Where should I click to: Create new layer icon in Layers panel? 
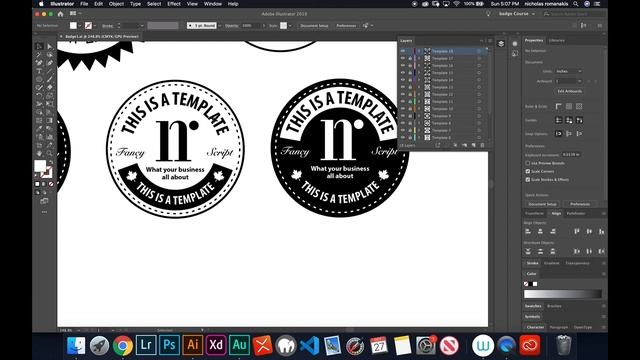click(x=473, y=145)
